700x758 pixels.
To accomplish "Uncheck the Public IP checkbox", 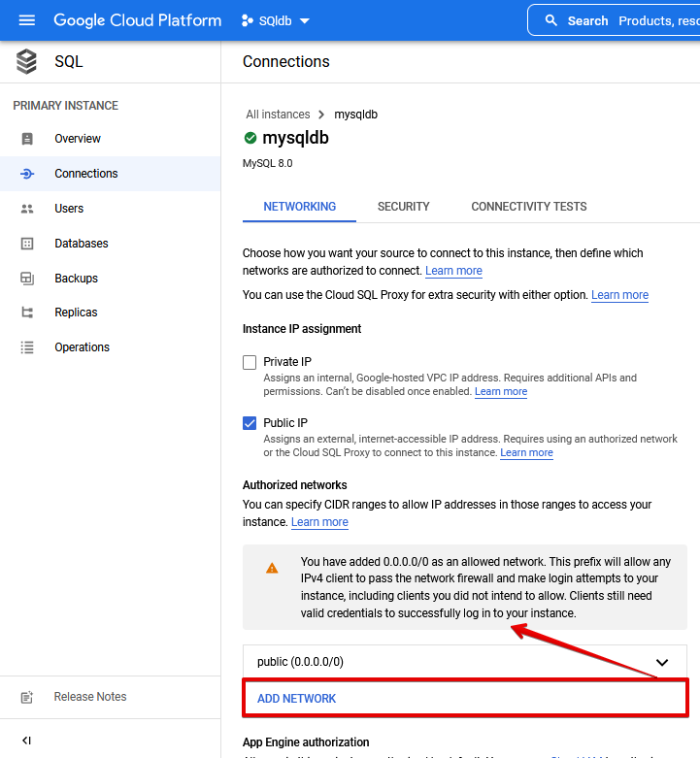I will [x=250, y=423].
